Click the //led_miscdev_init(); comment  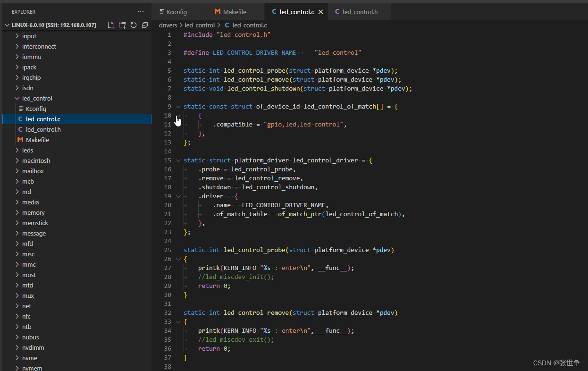pyautogui.click(x=236, y=277)
